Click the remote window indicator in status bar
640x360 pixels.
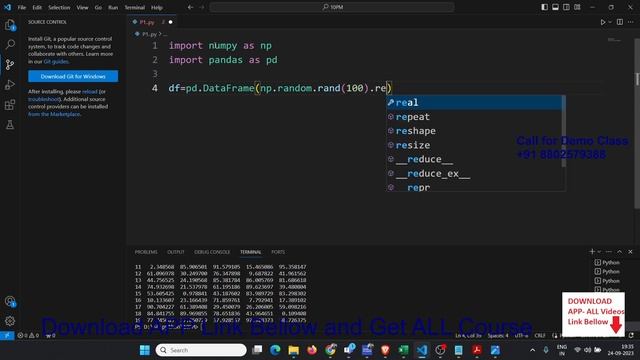pos(7,336)
